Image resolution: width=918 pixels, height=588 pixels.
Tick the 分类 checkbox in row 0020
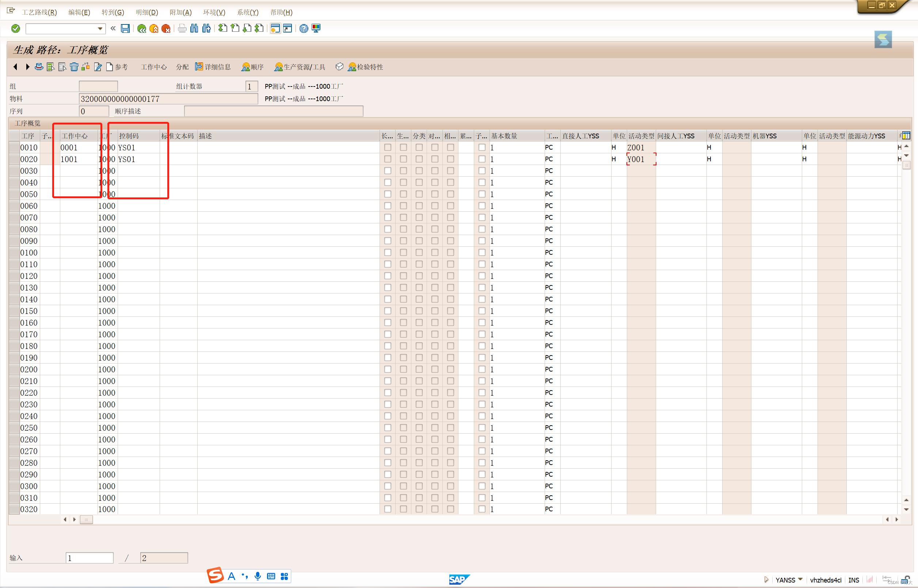(419, 159)
